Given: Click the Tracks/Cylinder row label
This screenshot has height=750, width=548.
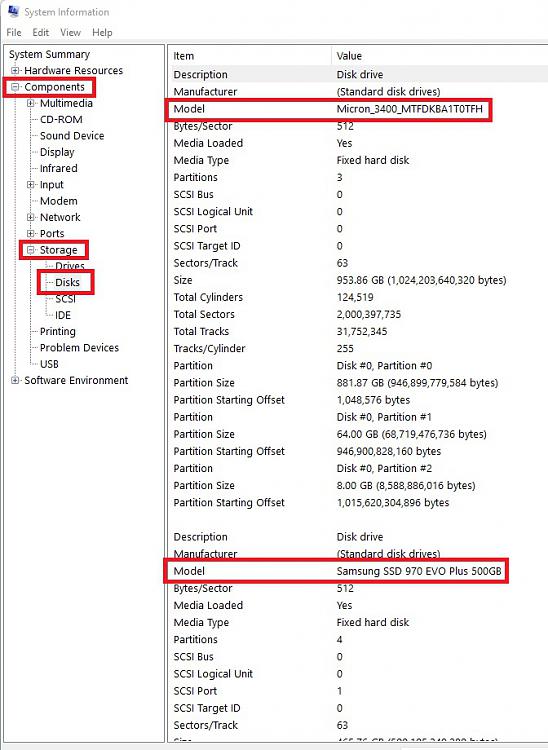Looking at the screenshot, I should [209, 349].
